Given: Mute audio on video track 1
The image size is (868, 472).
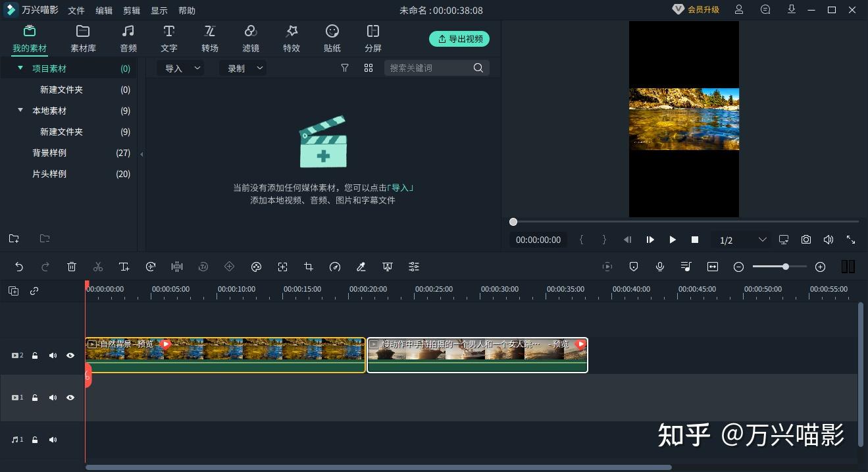Looking at the screenshot, I should coord(53,398).
